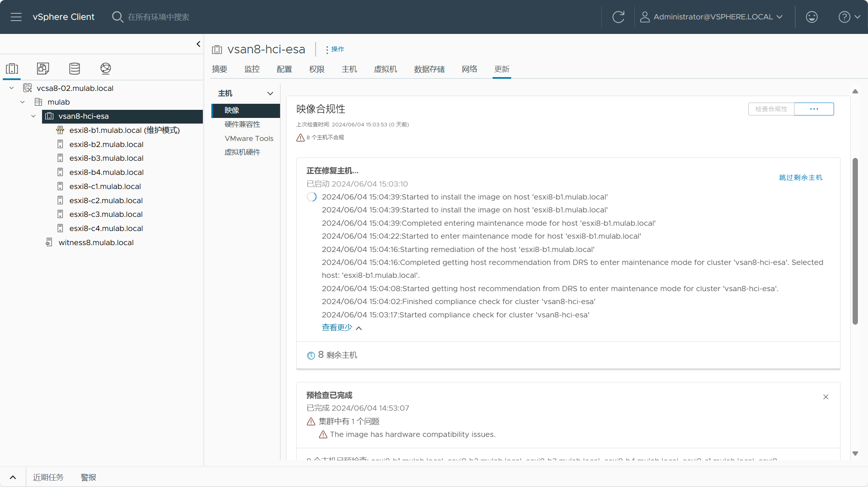Open the Permissions tab
The width and height of the screenshot is (868, 487).
pos(317,69)
